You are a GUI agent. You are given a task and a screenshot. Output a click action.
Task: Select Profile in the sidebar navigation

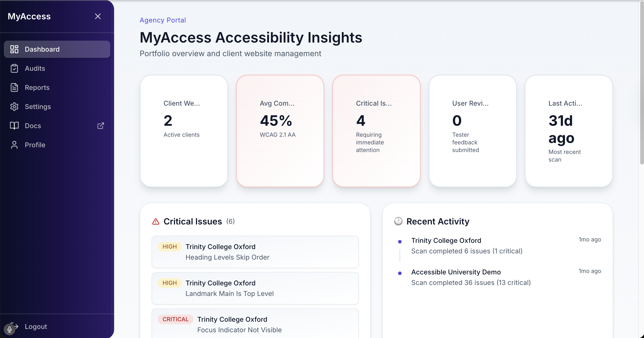coord(35,145)
